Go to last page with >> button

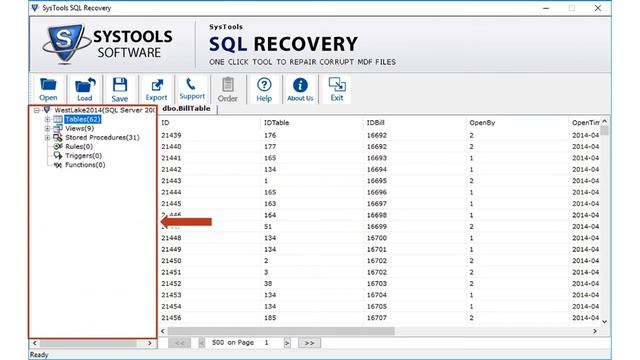(x=309, y=343)
